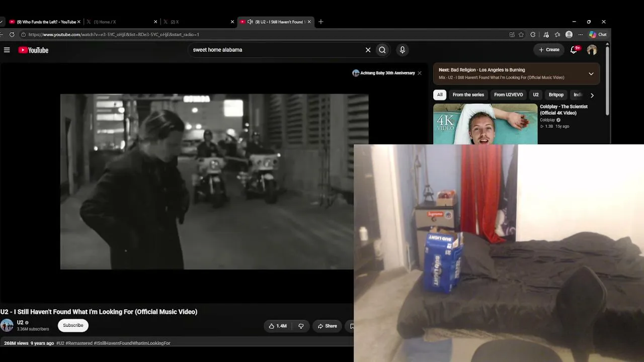This screenshot has width=644, height=362.
Task: Add this page to favorites
Action: tap(521, 35)
